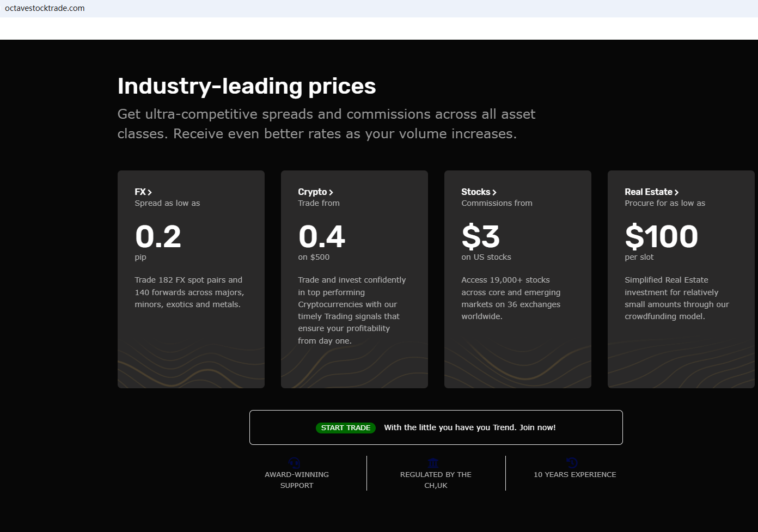Viewport: 758px width, 532px height.
Task: Click the 'Industry-leading prices' heading
Action: (x=247, y=86)
